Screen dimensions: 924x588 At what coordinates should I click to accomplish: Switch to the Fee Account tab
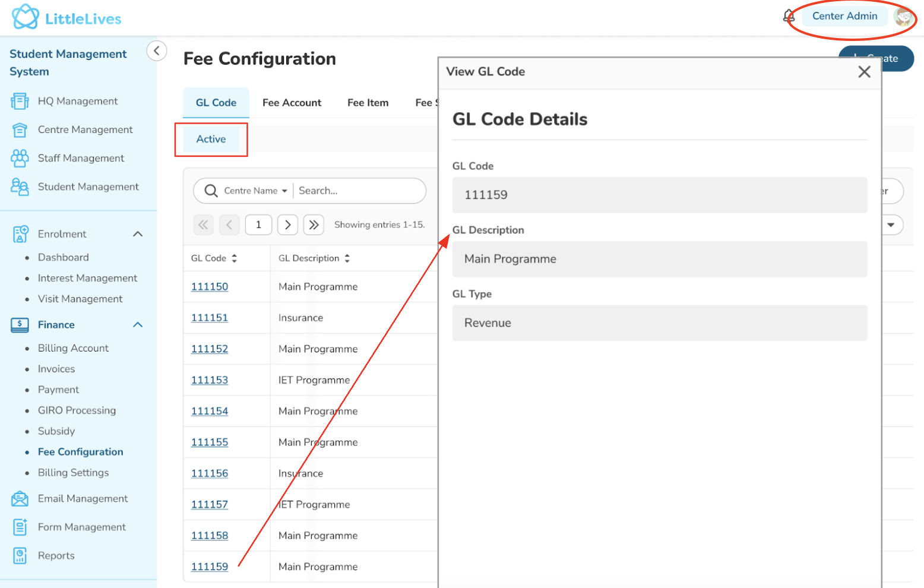pos(292,103)
